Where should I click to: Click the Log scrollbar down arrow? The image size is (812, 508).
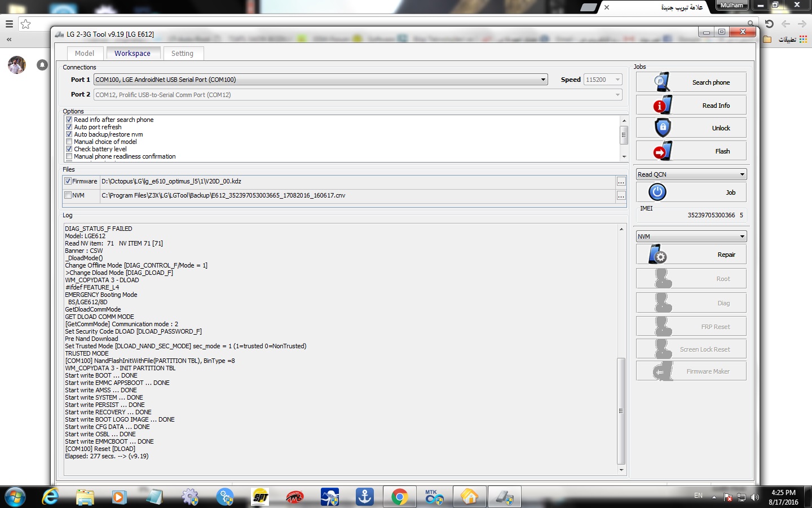tap(621, 470)
